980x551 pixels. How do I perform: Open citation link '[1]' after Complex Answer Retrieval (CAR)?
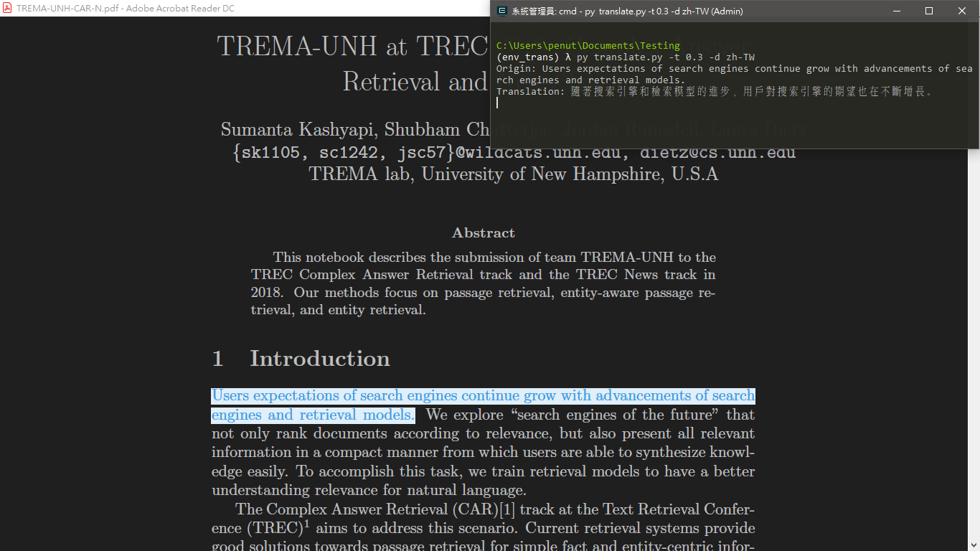pos(509,509)
